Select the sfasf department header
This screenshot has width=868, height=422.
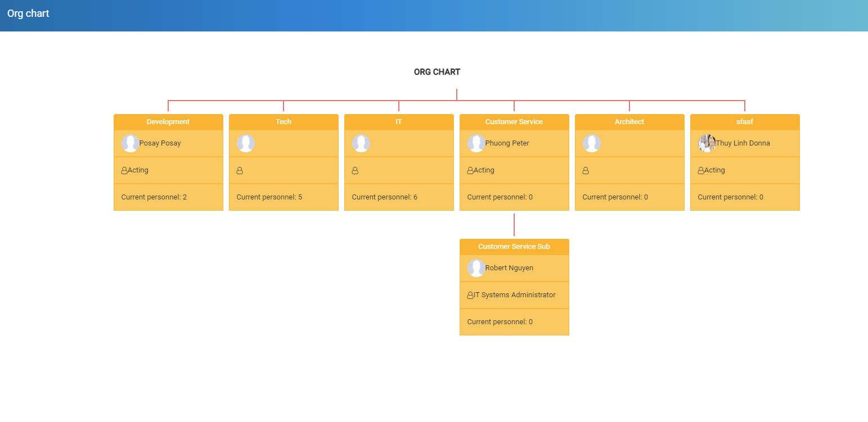[x=745, y=122]
